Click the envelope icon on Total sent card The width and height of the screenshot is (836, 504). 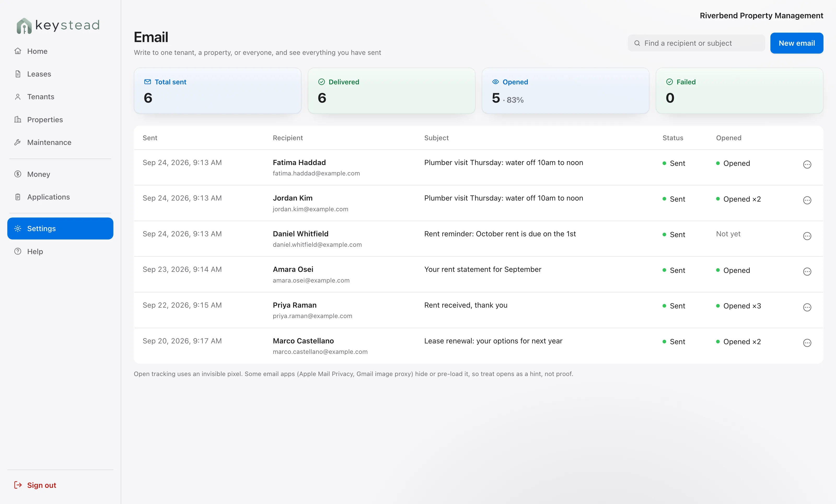coord(148,82)
